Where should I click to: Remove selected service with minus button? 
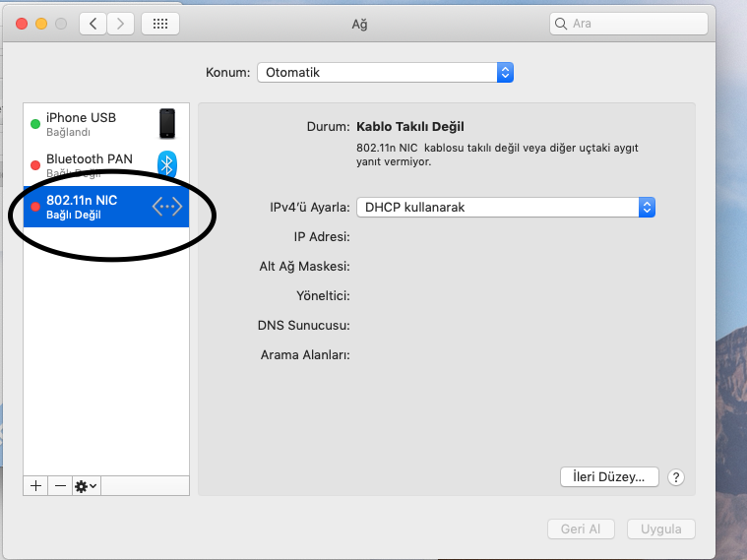[x=60, y=486]
